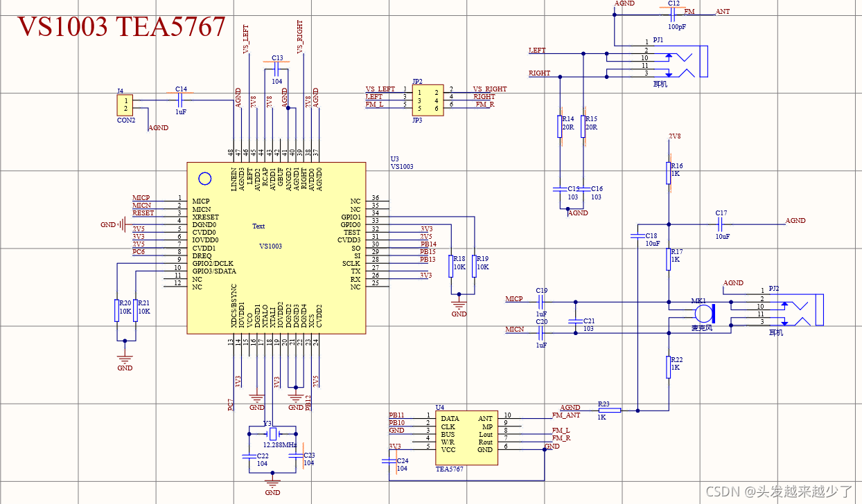Screen dimensions: 862x504
Task: Select the 'PB15' net label
Action: (428, 252)
